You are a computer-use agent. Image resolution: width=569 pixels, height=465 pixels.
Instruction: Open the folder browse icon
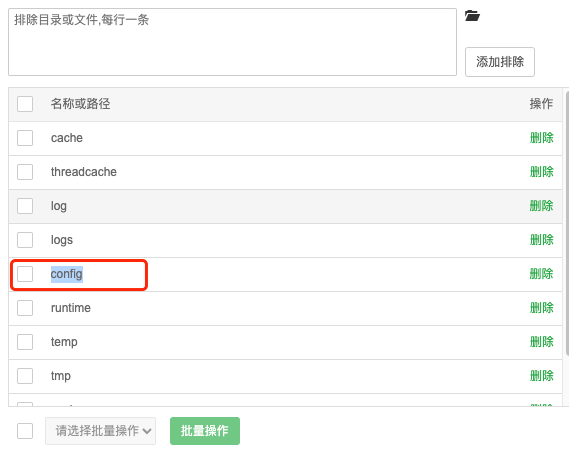pyautogui.click(x=472, y=16)
